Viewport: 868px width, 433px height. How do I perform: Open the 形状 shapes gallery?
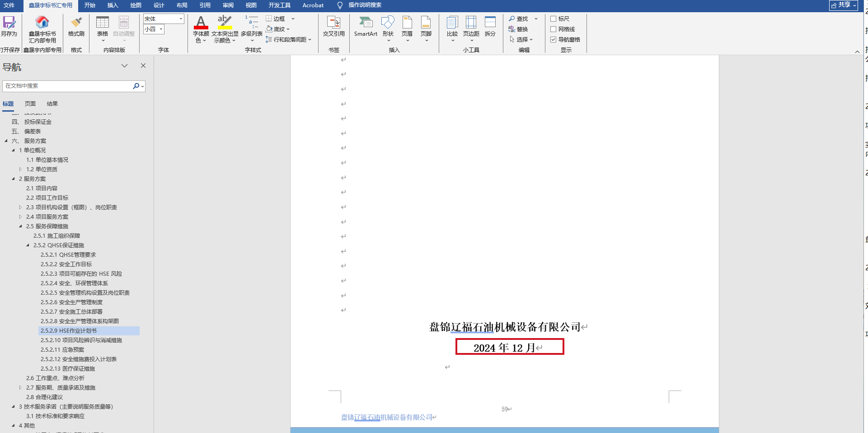coord(388,29)
